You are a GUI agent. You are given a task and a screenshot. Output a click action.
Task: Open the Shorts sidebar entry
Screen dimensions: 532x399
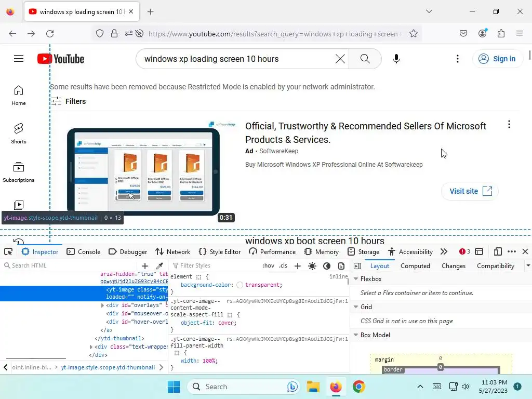19,134
